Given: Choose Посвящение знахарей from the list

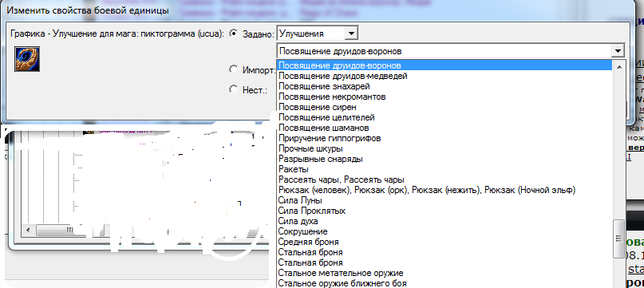Looking at the screenshot, I should click(x=444, y=86).
